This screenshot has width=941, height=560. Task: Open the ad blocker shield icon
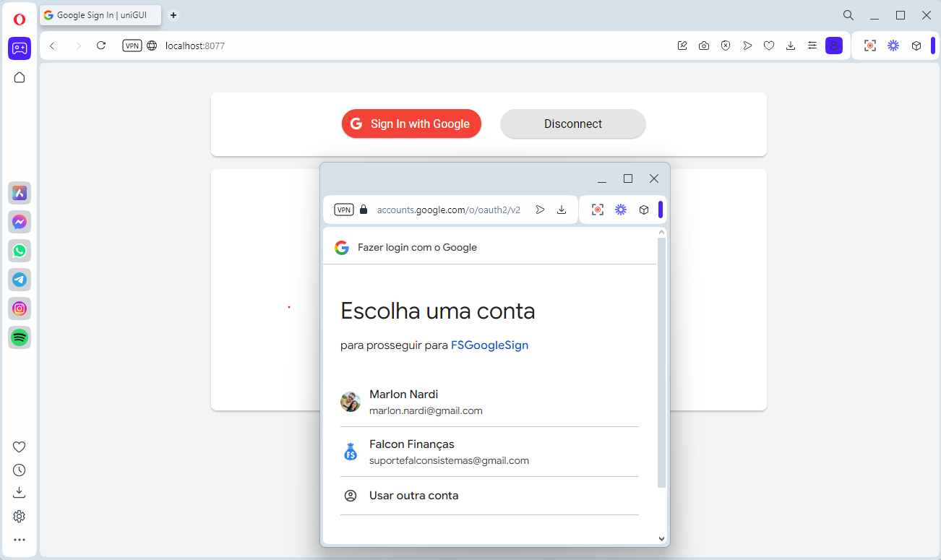click(726, 46)
